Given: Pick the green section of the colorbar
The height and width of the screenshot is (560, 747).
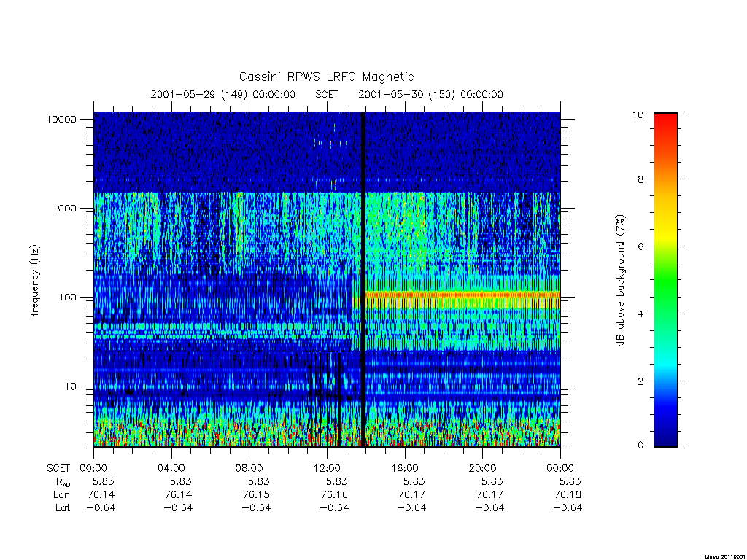Looking at the screenshot, I should click(665, 281).
